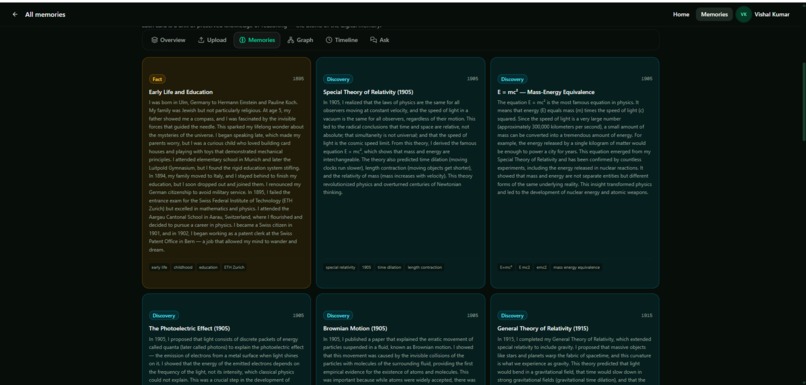Click Discovery badge on General Theory of Relativity card
The image size is (806, 385).
[x=512, y=316]
